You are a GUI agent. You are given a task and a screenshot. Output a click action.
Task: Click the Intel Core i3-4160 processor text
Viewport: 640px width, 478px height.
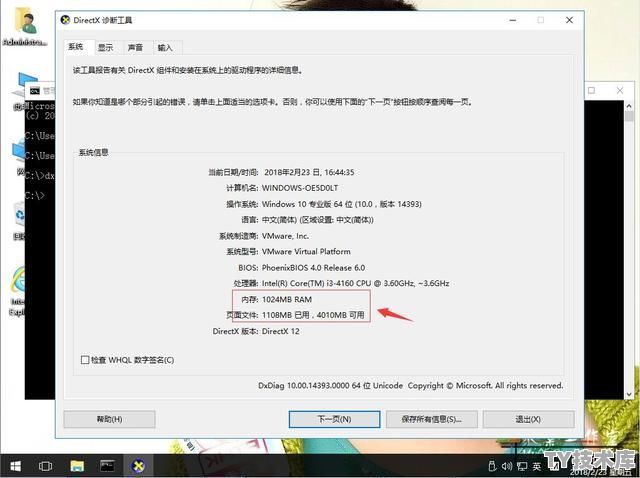tap(356, 284)
